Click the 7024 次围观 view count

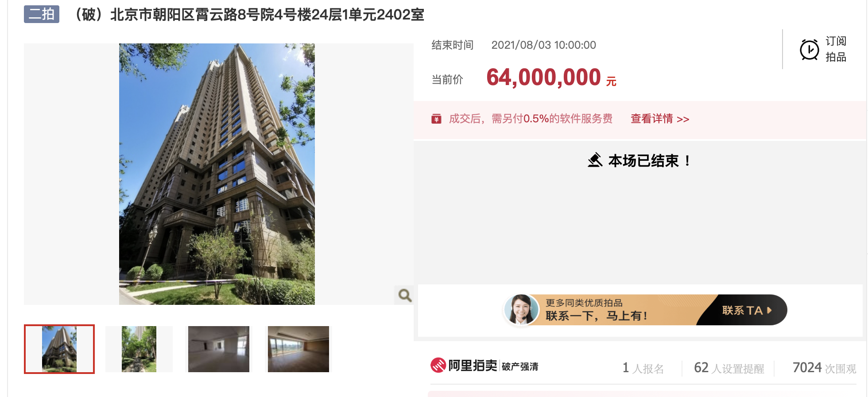824,368
